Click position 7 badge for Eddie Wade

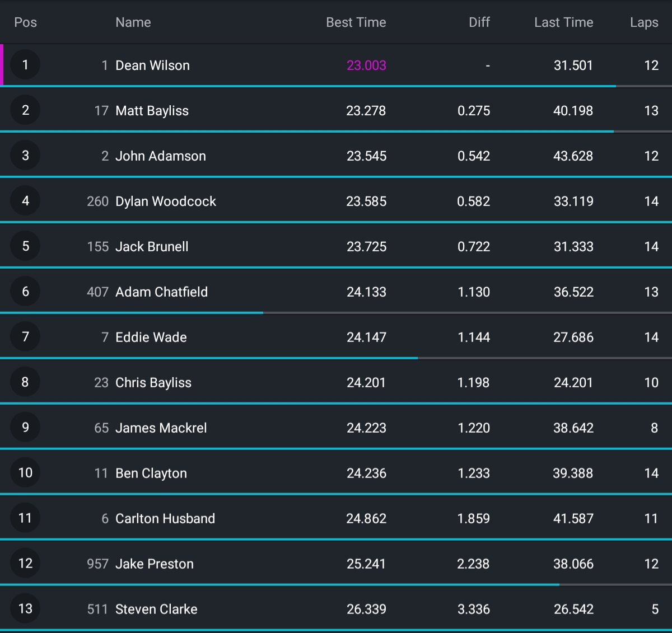pyautogui.click(x=25, y=337)
